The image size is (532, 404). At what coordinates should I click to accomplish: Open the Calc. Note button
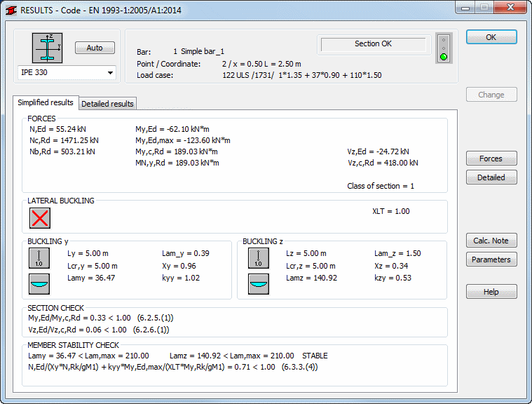491,241
